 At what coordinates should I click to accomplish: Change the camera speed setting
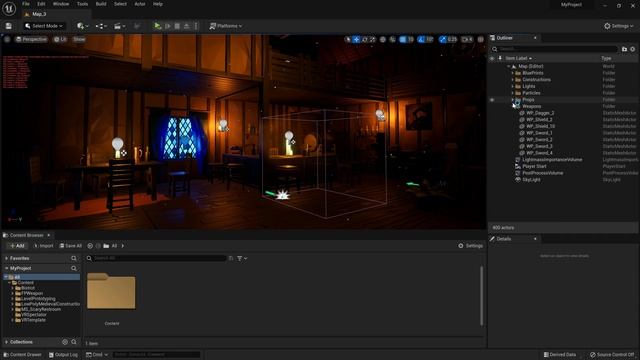[467, 40]
